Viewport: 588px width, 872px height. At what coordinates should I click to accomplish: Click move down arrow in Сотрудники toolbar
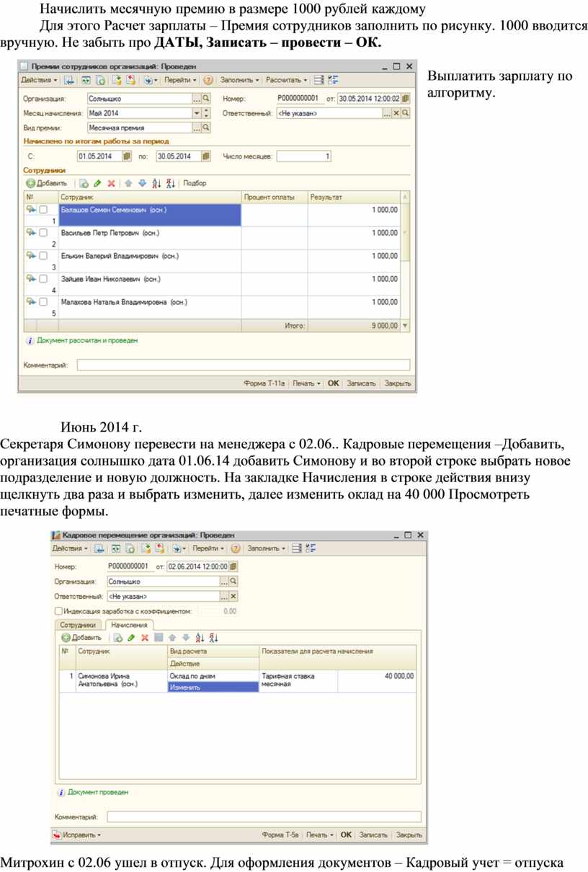[142, 183]
